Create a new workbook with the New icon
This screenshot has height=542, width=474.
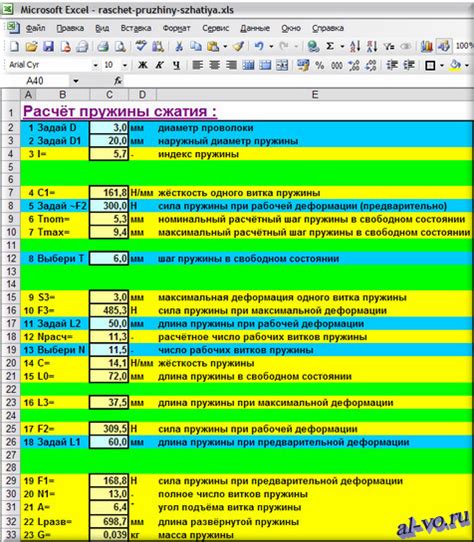[x=14, y=46]
